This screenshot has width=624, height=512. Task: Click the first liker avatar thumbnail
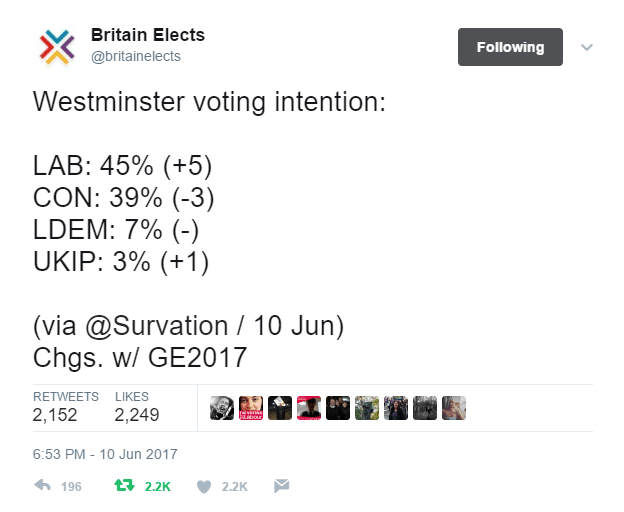coord(222,408)
